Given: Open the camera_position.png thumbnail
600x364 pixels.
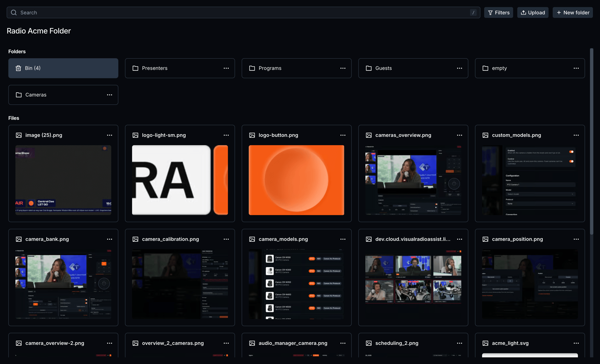Looking at the screenshot, I should [530, 284].
